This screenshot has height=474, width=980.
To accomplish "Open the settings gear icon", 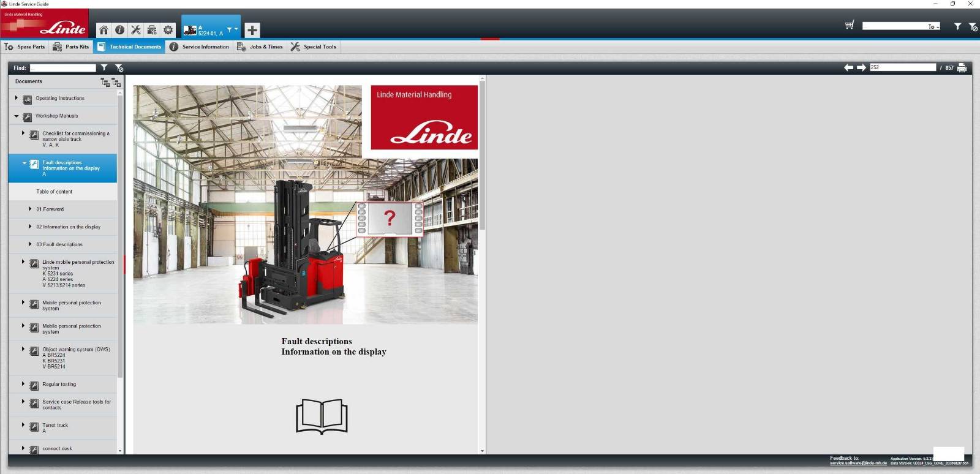I will click(x=168, y=29).
